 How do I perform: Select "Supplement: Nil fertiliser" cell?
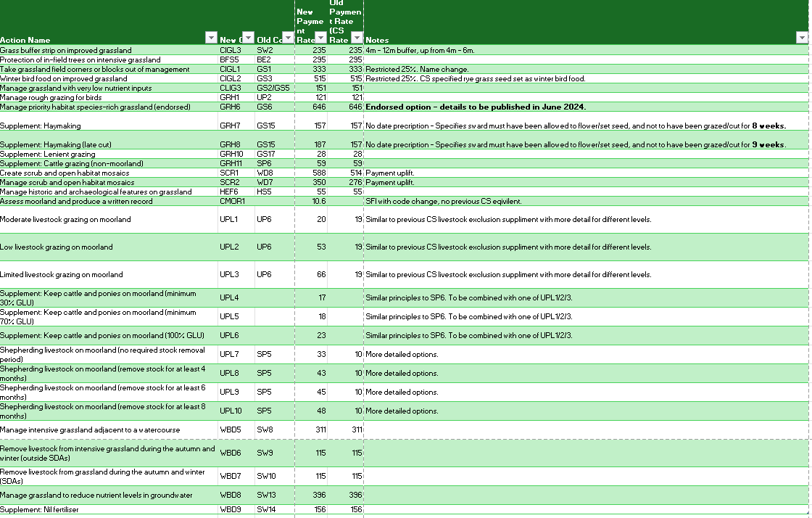(x=109, y=510)
